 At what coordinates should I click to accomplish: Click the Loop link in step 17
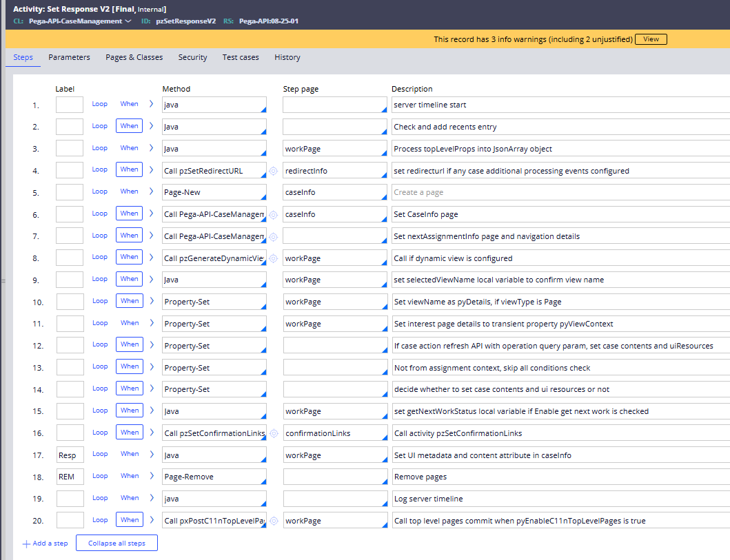(x=100, y=453)
